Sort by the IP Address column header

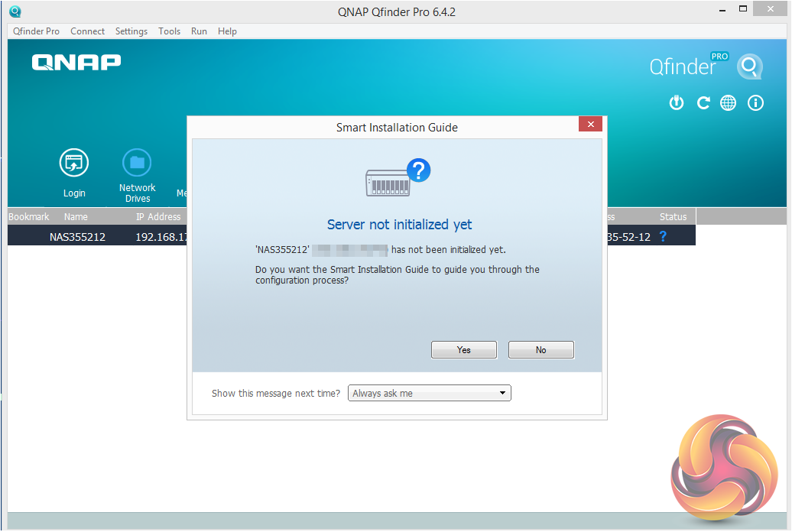[158, 217]
